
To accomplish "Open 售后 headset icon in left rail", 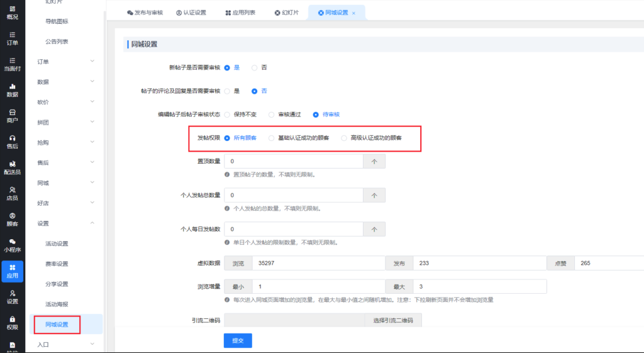I will [x=12, y=141].
